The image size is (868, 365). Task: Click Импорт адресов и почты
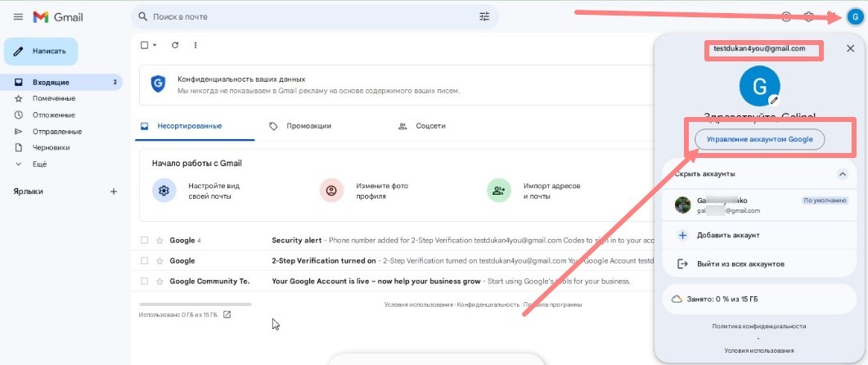click(x=551, y=191)
